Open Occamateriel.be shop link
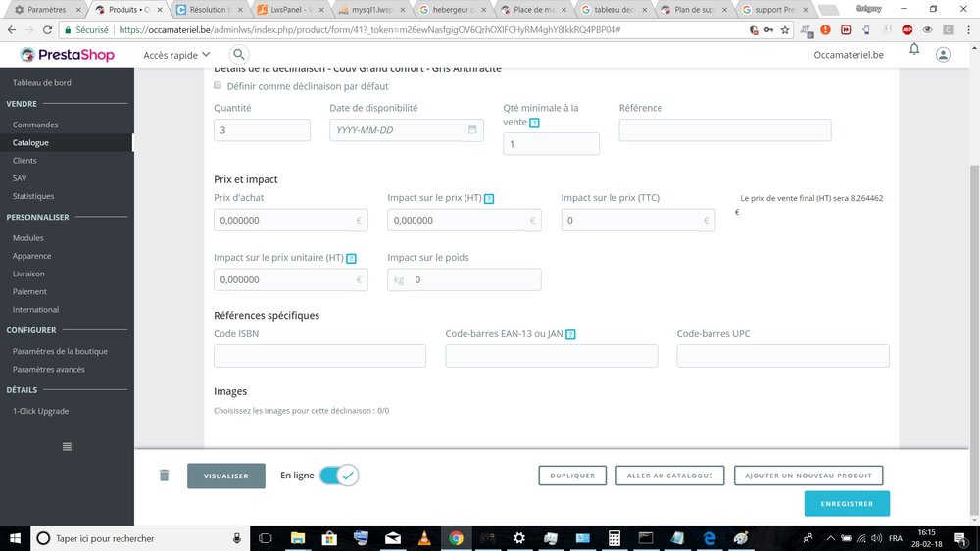 848,55
